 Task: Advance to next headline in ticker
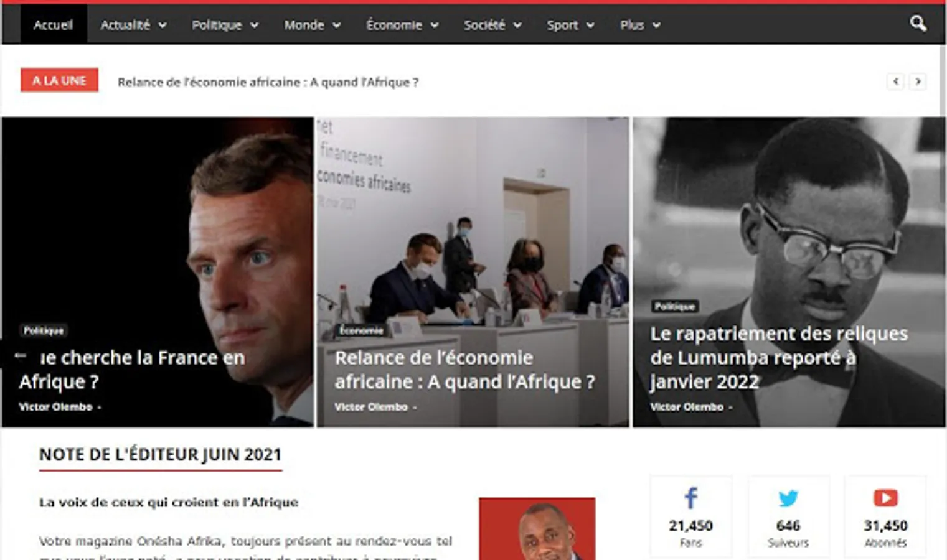pyautogui.click(x=918, y=82)
